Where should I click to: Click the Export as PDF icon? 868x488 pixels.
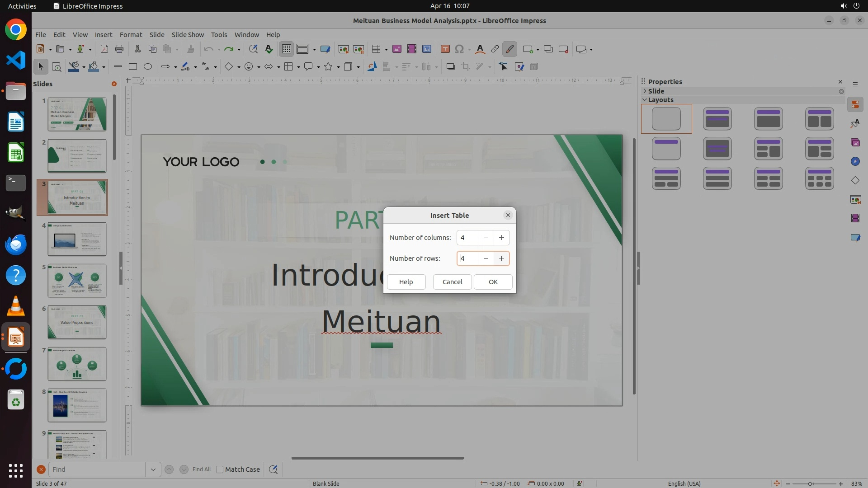104,49
